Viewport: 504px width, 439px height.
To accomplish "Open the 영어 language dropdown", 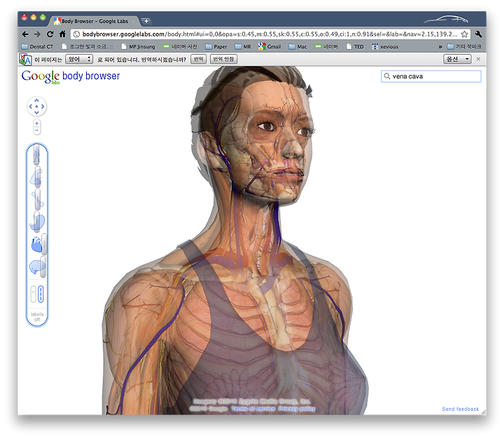I will tap(79, 60).
